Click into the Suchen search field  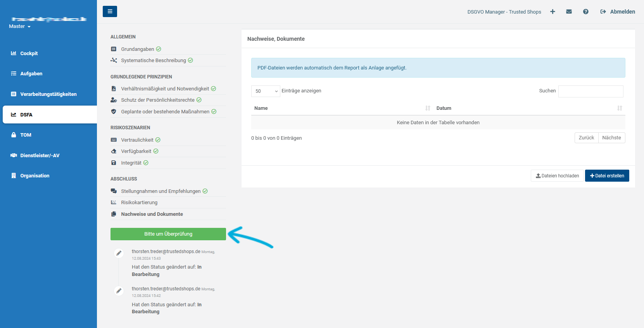(590, 91)
